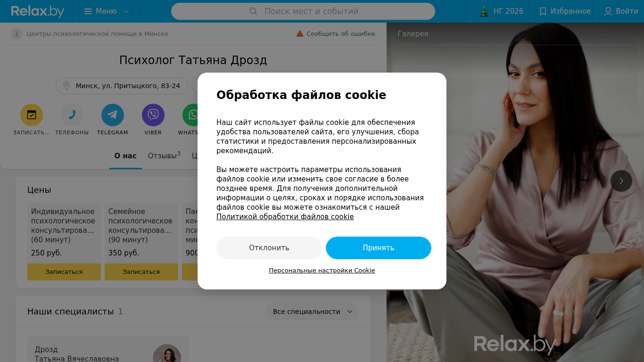Go back to the psychological centers list

click(x=17, y=34)
